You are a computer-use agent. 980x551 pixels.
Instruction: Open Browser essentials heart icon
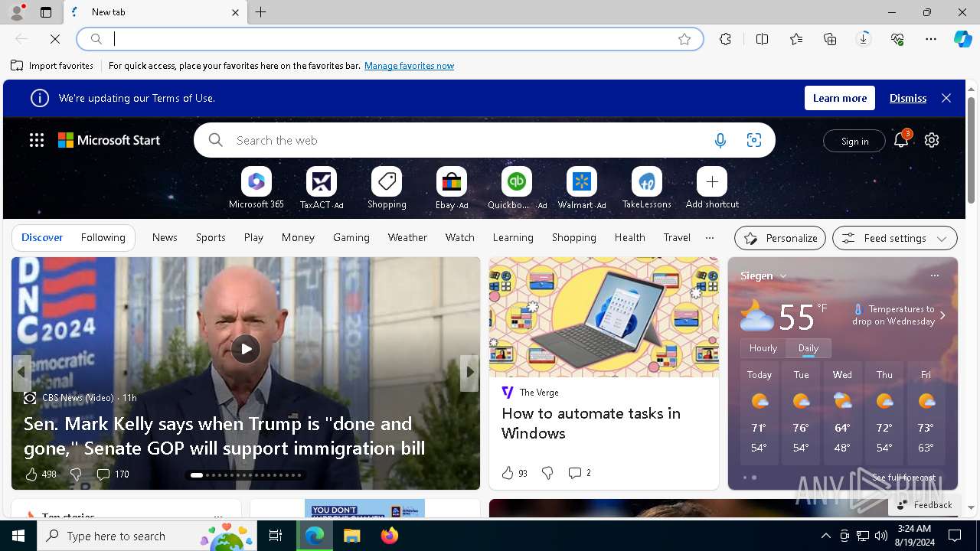(897, 39)
